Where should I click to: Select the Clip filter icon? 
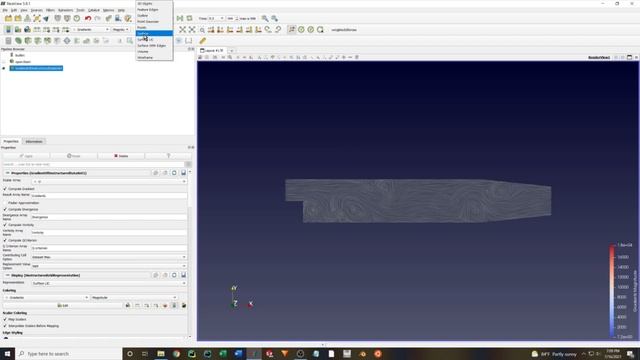(28, 40)
